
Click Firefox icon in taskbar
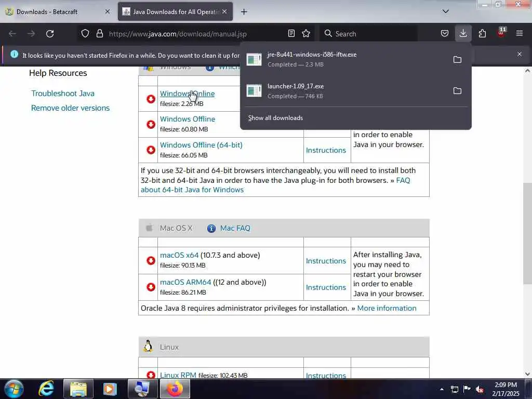click(x=175, y=389)
